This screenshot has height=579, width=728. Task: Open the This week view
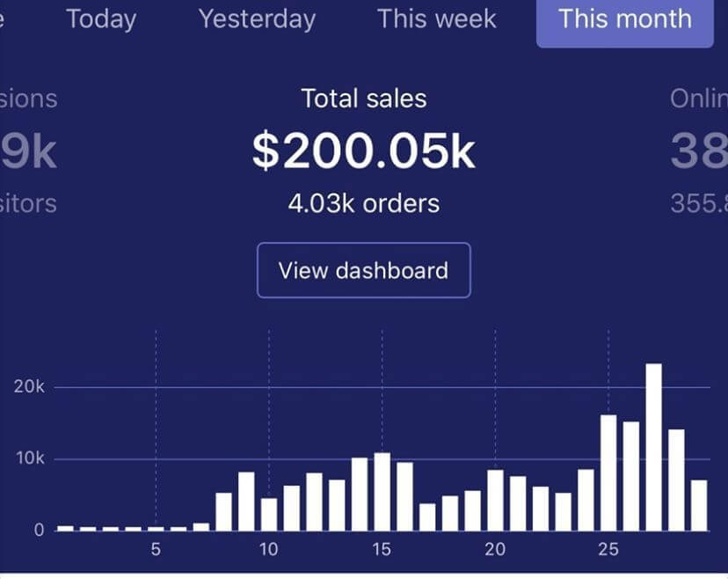[x=437, y=19]
